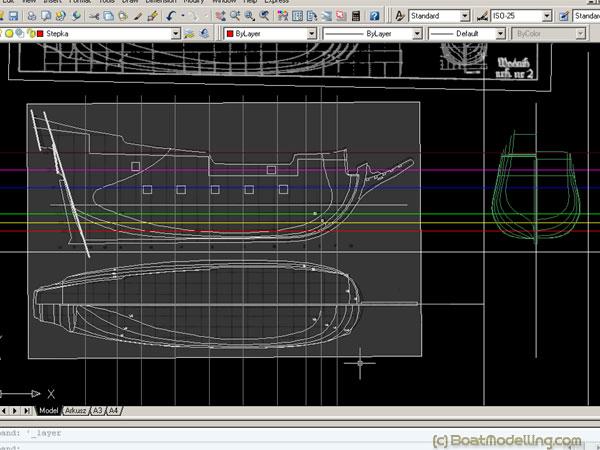Screen dimensions: 600x450
Task: Click the Layer Previous icon
Action: [204, 34]
